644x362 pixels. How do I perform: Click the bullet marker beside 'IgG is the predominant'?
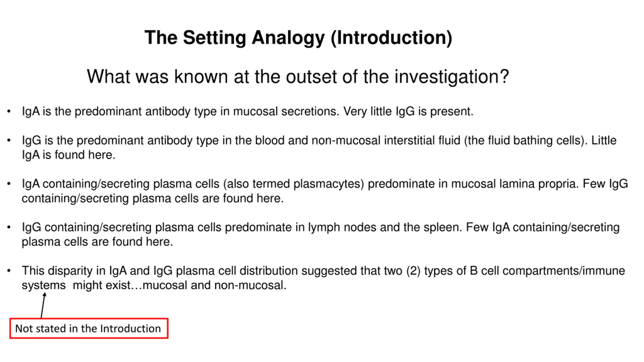point(9,141)
